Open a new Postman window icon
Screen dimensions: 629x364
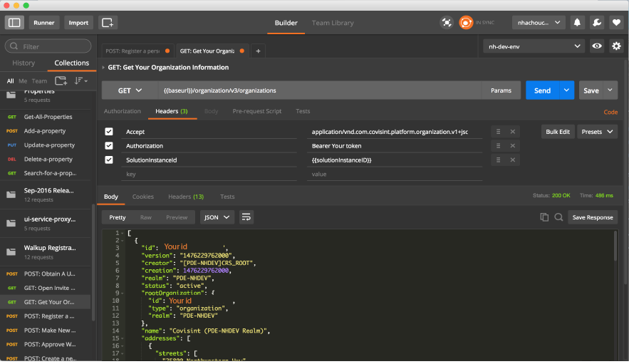(x=108, y=23)
